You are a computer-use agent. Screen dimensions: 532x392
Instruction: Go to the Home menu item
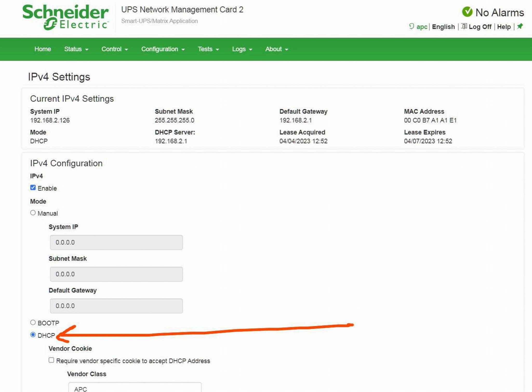43,49
